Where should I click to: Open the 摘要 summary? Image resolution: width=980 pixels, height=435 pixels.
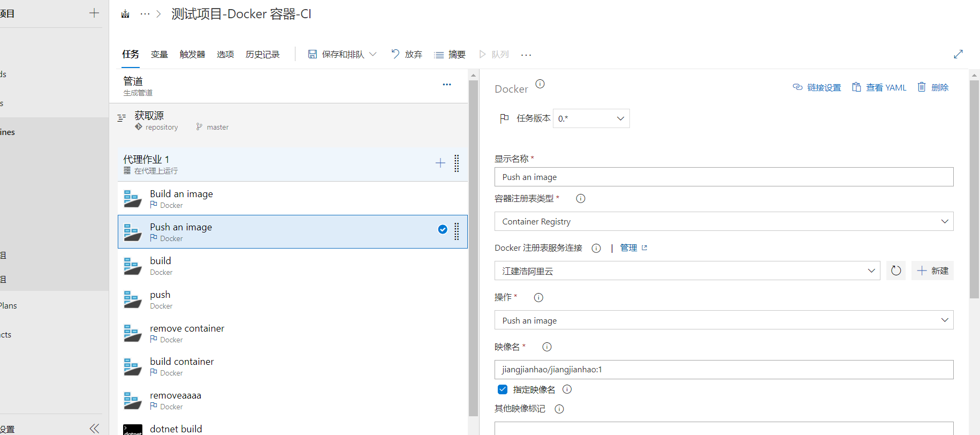click(450, 54)
